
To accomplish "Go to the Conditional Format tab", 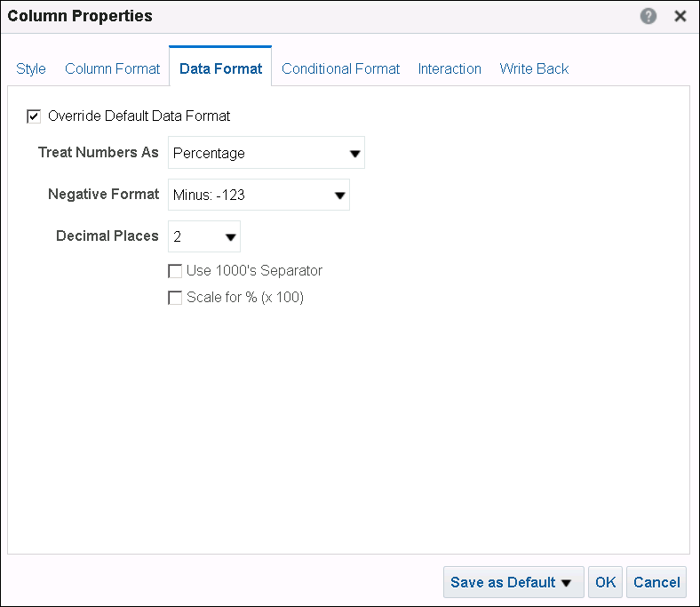I will click(x=341, y=68).
